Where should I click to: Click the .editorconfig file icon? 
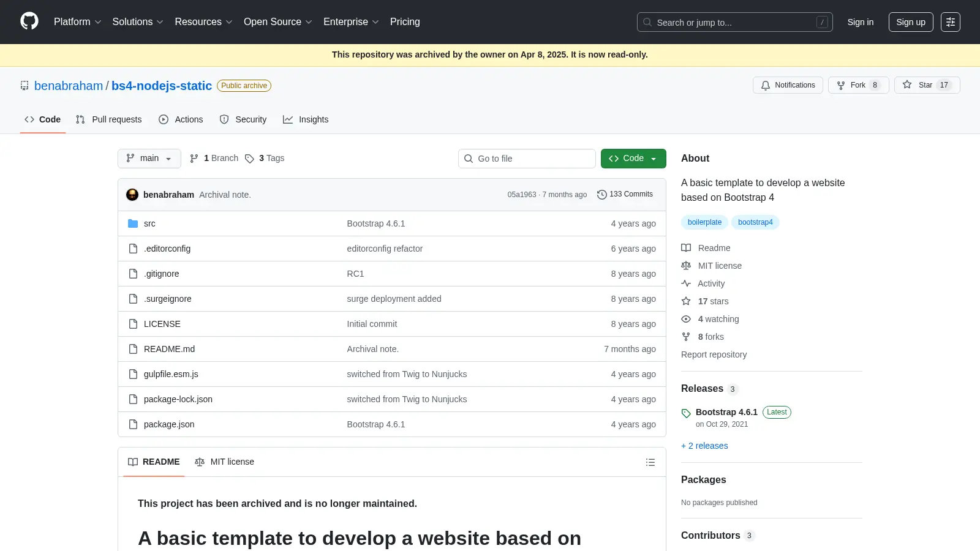click(x=133, y=249)
